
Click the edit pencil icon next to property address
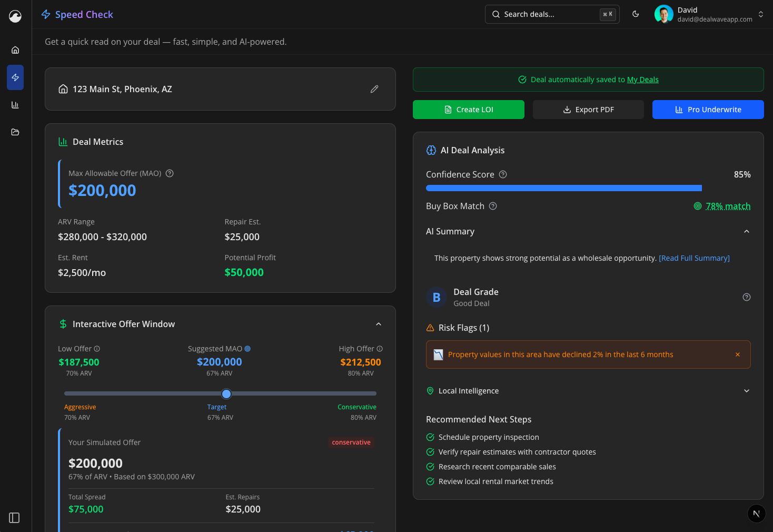374,89
